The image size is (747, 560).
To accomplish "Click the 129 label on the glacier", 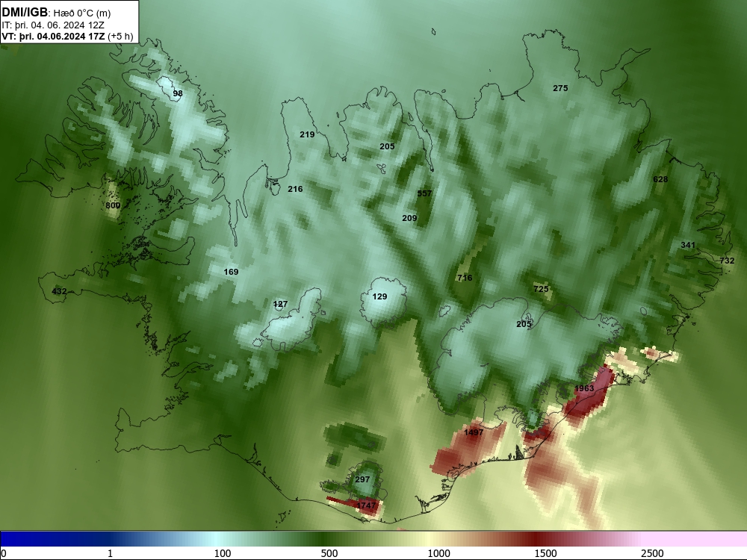I will pyautogui.click(x=379, y=296).
